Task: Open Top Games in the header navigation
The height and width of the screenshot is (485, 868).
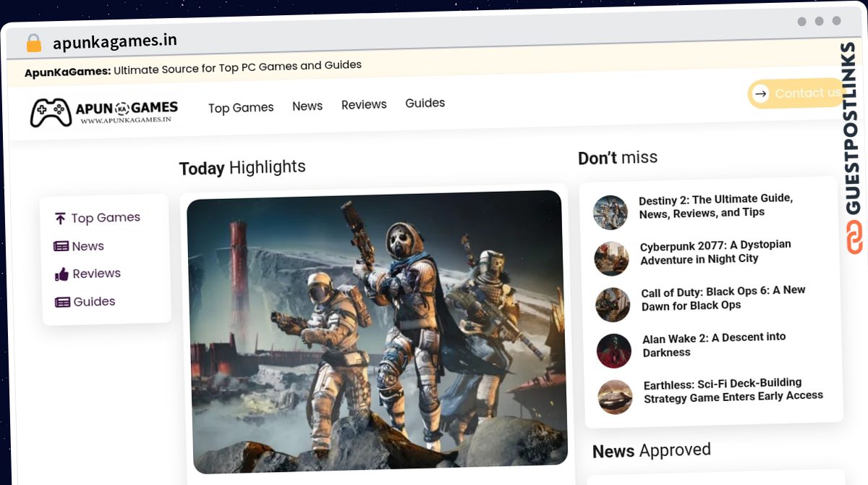Action: pyautogui.click(x=241, y=108)
